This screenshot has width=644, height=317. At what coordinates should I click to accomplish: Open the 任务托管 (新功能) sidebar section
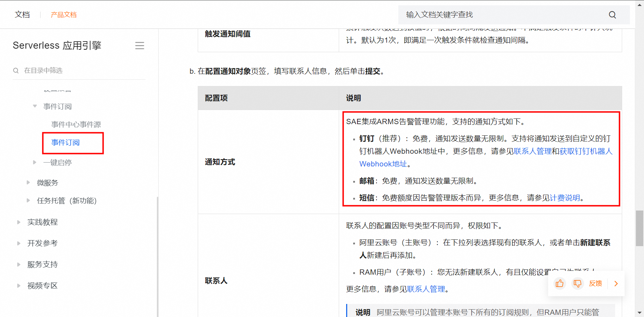67,201
